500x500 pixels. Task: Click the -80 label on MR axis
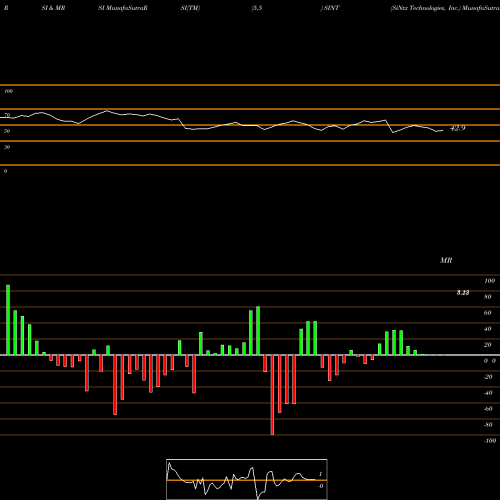pyautogui.click(x=488, y=425)
